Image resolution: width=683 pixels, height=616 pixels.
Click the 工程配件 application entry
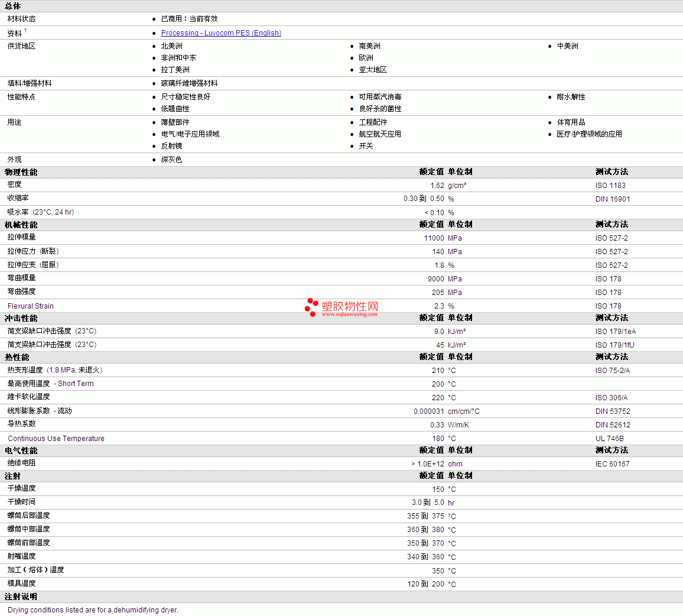(373, 122)
